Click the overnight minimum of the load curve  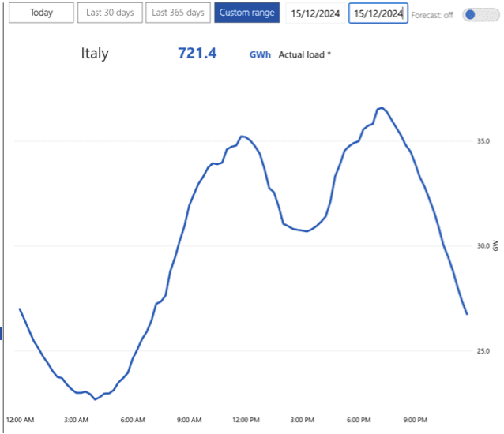[x=95, y=399]
